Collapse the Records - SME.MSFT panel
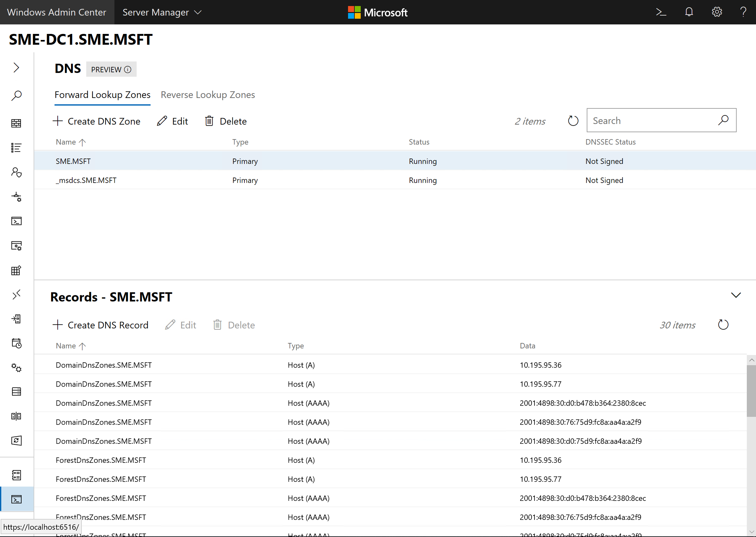The image size is (756, 537). (x=736, y=295)
